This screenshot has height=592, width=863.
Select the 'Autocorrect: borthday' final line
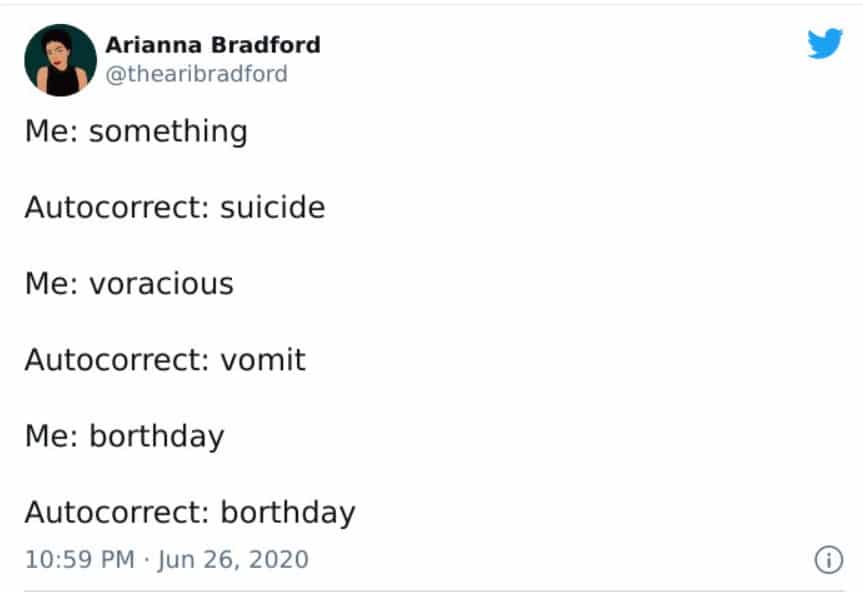(190, 512)
